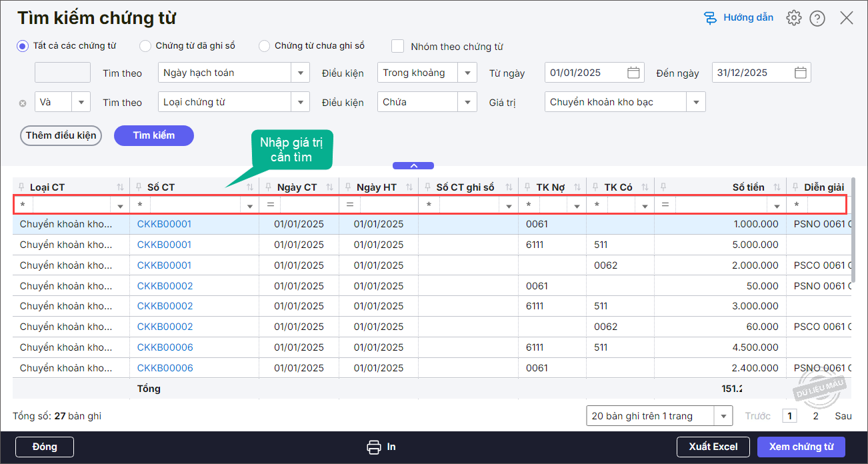Go to next page with Sau
The width and height of the screenshot is (868, 464).
tap(843, 416)
